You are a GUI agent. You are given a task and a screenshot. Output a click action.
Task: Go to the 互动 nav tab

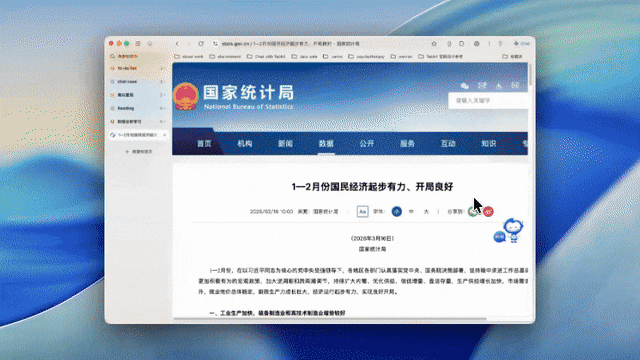click(448, 143)
